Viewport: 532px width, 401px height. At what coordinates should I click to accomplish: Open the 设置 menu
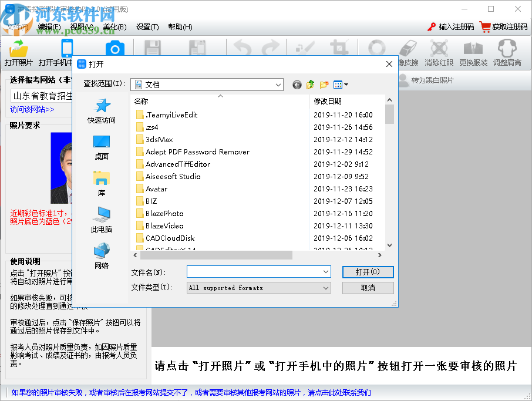[148, 27]
